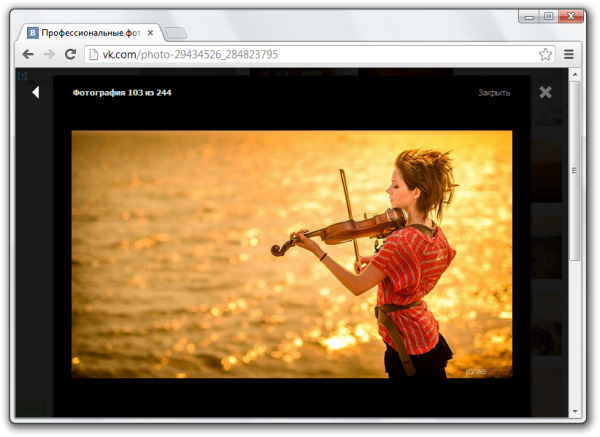Close the 'Профессиональные фот' tab
Screen dimensions: 600x437
(151, 32)
